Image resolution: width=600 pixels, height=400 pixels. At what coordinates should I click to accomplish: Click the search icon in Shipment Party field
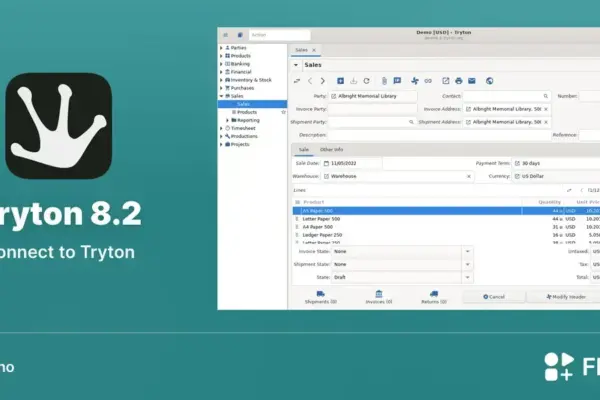[411, 122]
